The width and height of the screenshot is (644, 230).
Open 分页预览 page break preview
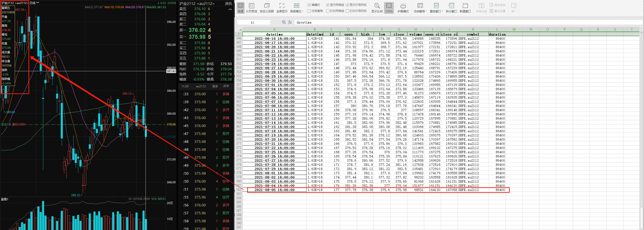pos(252,7)
